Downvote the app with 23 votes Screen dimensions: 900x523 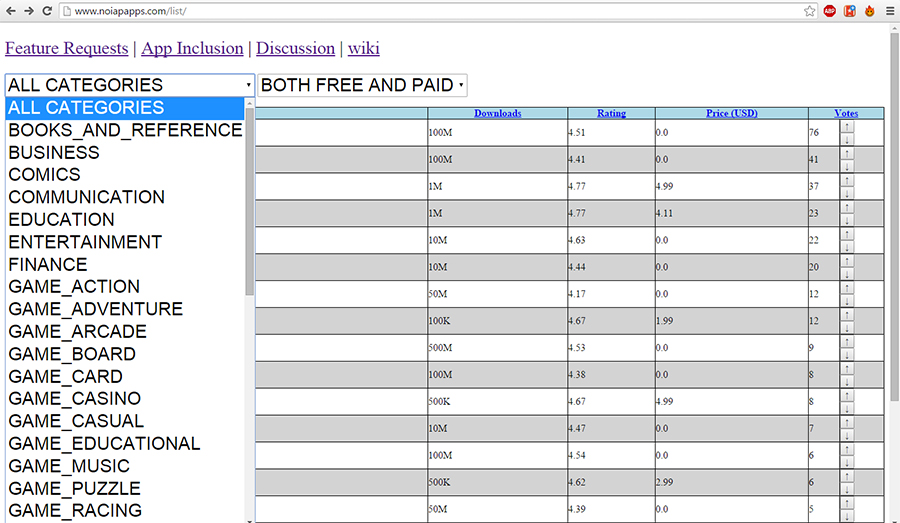[x=847, y=220]
